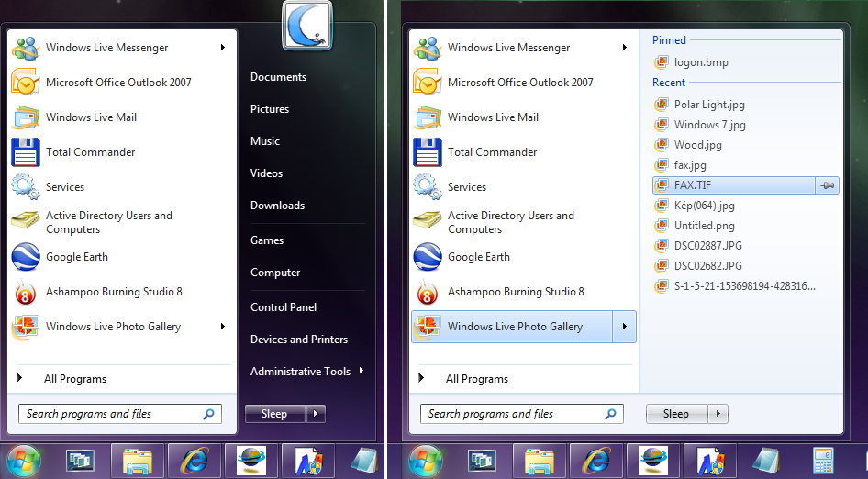The image size is (868, 479).
Task: Click the document shield icon on right taskbar
Action: (x=711, y=462)
